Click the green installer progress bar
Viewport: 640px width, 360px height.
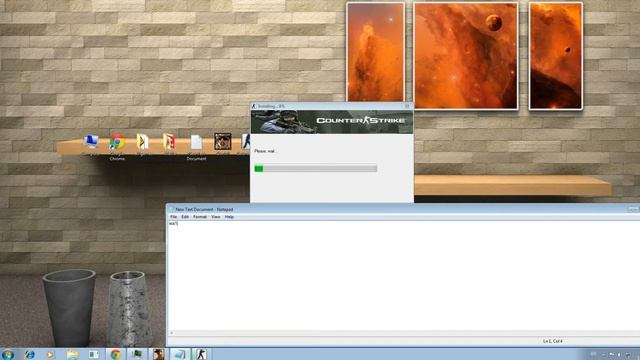tap(316, 168)
